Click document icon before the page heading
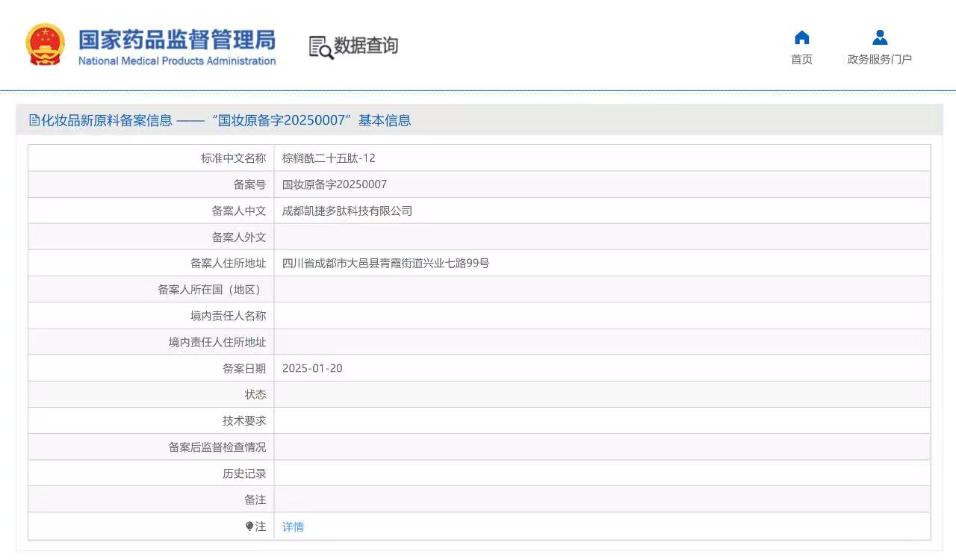956x560 pixels. [x=34, y=120]
